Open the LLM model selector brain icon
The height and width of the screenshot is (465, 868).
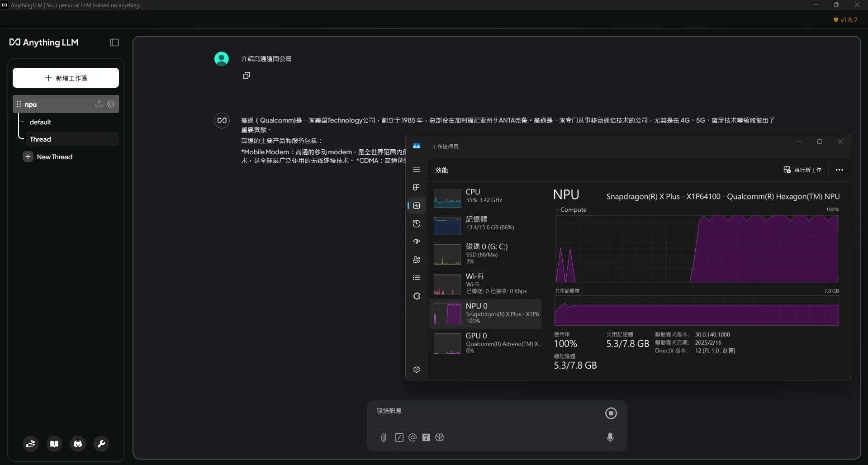coord(440,437)
